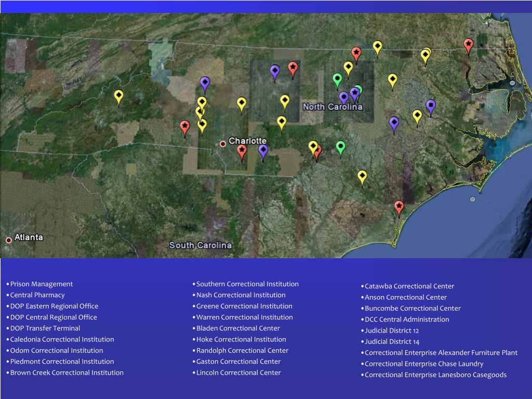Select the Judicial District 14 entry

(392, 342)
